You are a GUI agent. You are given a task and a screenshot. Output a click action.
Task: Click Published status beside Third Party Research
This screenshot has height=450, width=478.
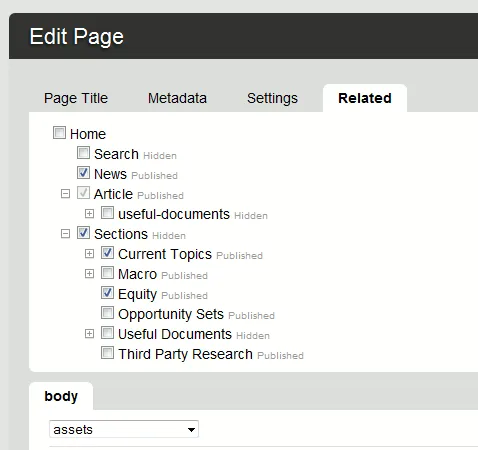pyautogui.click(x=281, y=356)
